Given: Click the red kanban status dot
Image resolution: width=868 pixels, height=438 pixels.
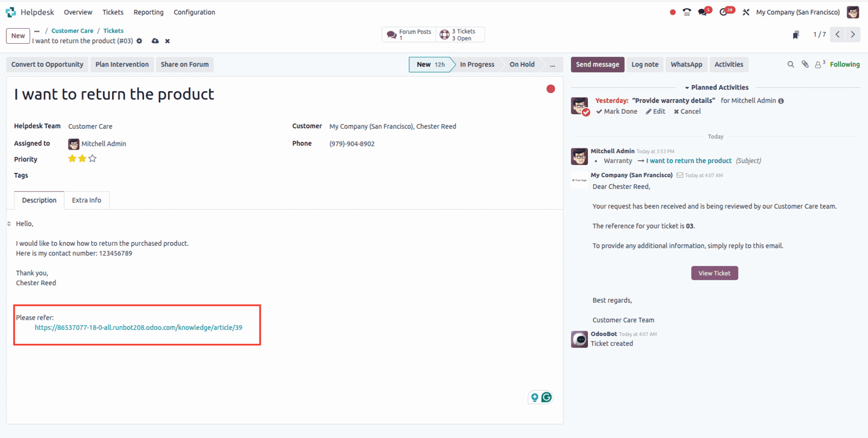Looking at the screenshot, I should point(551,89).
